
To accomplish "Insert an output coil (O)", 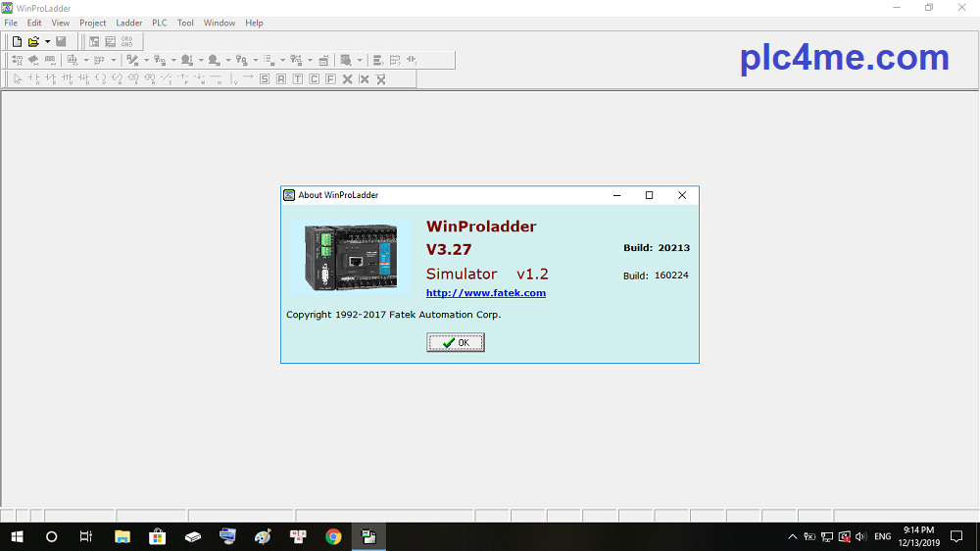I will pyautogui.click(x=100, y=78).
